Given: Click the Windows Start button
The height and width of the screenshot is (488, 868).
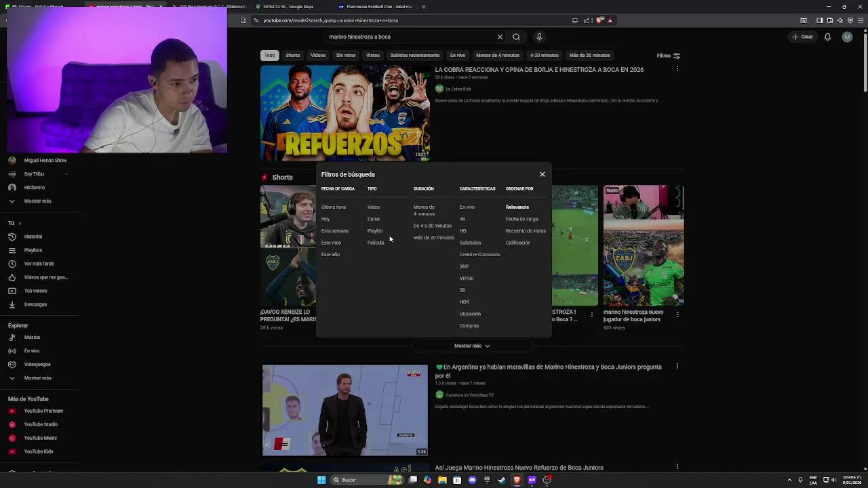Looking at the screenshot, I should pyautogui.click(x=321, y=480).
